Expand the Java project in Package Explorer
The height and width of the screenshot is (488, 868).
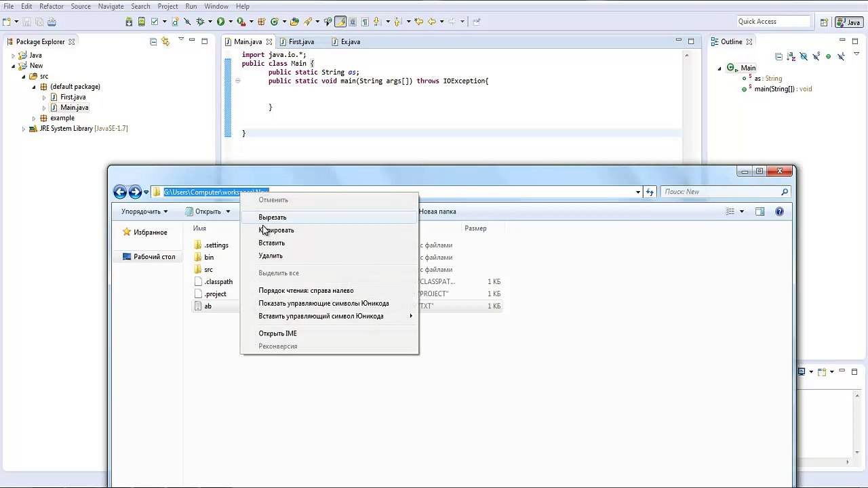pyautogui.click(x=13, y=56)
